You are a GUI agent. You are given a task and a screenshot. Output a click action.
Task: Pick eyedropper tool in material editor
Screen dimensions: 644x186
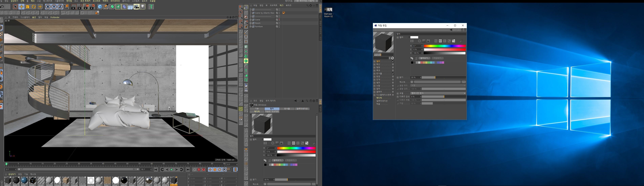[461, 41]
